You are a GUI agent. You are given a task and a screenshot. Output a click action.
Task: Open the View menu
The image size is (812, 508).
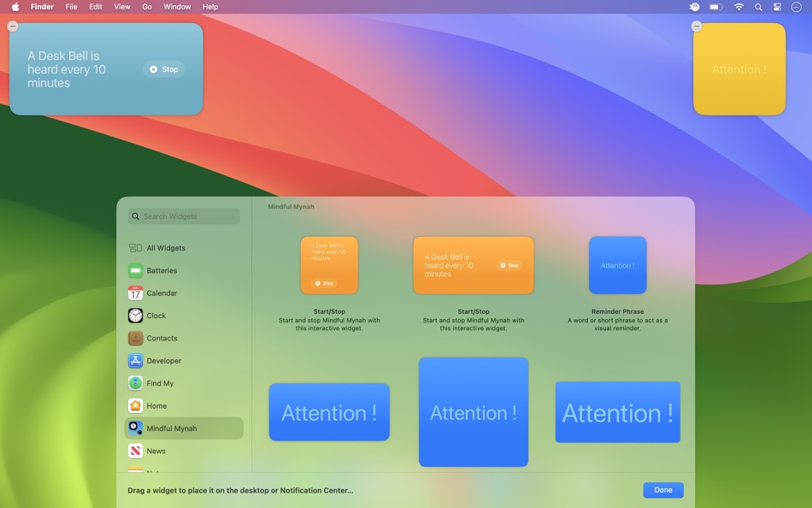point(121,7)
